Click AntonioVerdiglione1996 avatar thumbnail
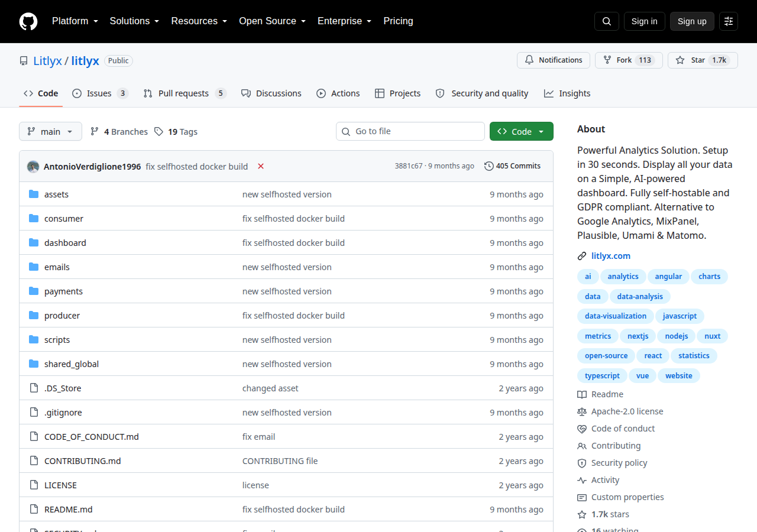 (33, 167)
